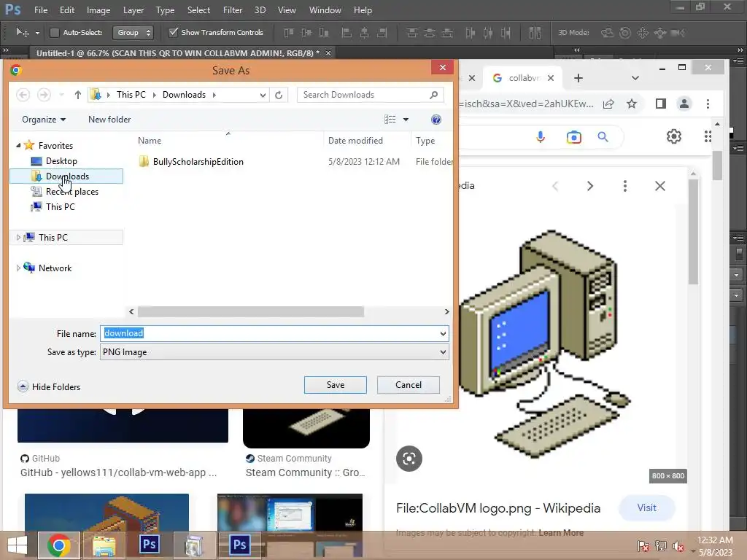
Task: Click the Move tool preset arrow
Action: tap(37, 33)
